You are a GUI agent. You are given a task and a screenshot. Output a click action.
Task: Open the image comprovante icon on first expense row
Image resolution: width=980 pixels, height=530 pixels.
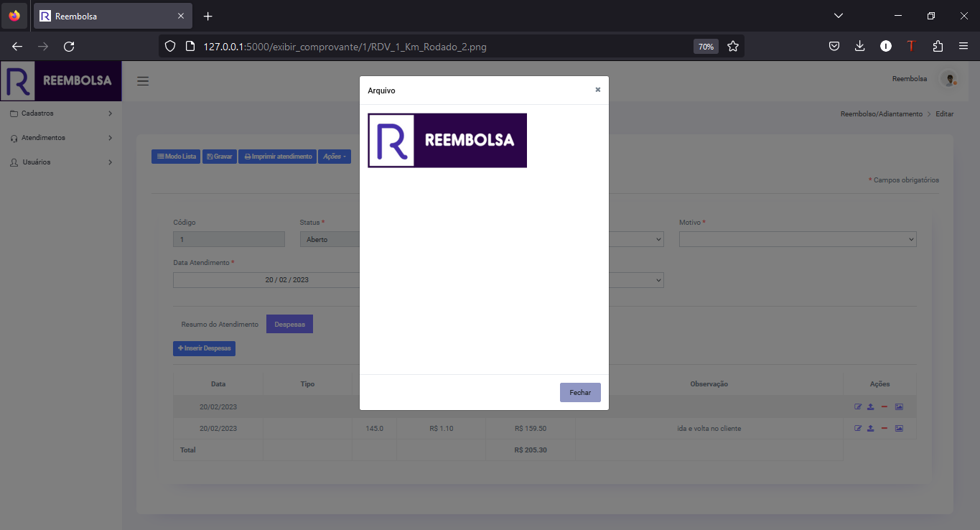pyautogui.click(x=899, y=406)
